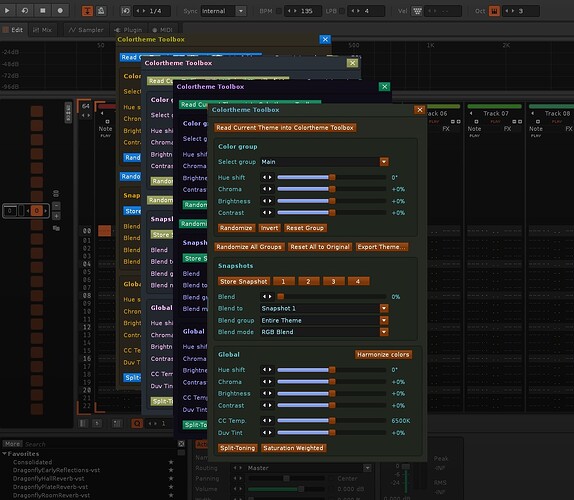Image resolution: width=574 pixels, height=500 pixels.
Task: Click Color group Chroma arrow stepper
Action: coord(267,189)
